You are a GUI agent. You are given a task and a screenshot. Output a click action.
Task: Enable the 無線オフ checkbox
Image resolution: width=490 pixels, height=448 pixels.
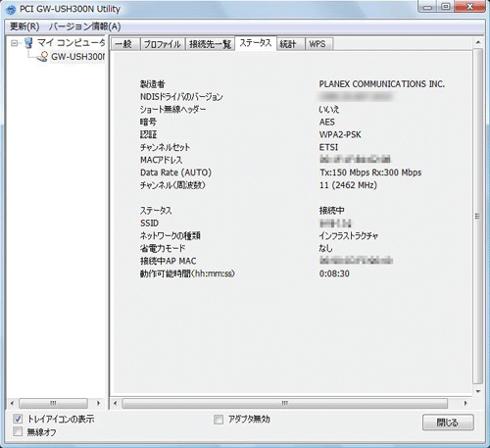click(18, 431)
